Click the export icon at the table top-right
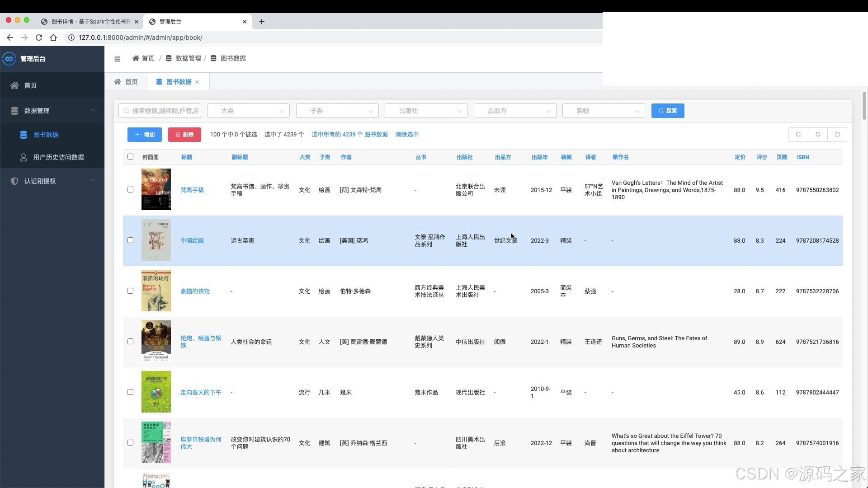The image size is (868, 488). pos(837,134)
